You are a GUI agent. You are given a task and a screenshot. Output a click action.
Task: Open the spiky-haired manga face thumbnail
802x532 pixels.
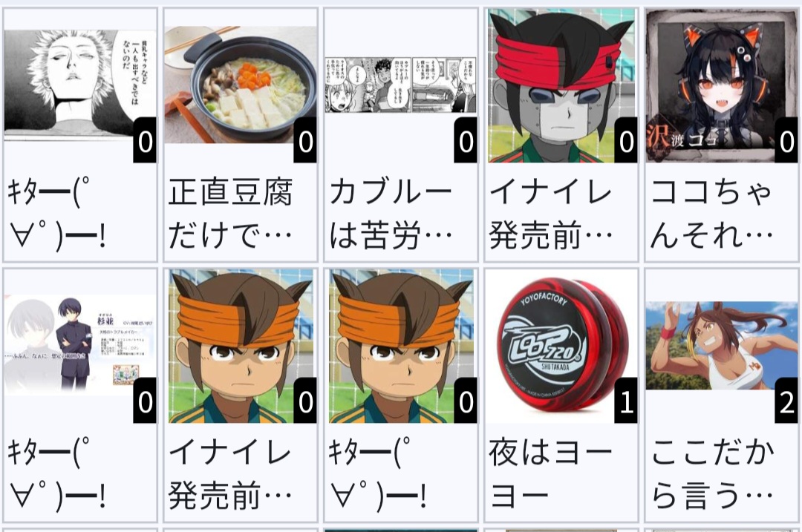click(79, 85)
